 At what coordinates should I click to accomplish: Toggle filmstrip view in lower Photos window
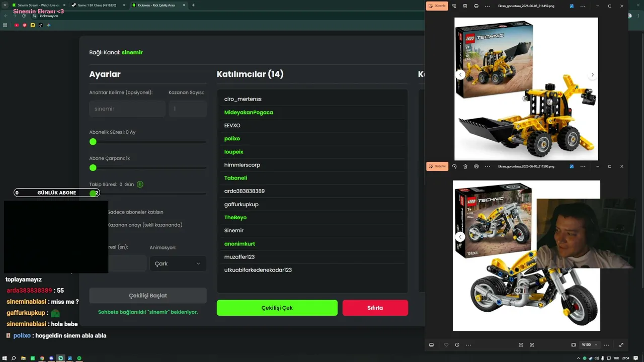[431, 345]
